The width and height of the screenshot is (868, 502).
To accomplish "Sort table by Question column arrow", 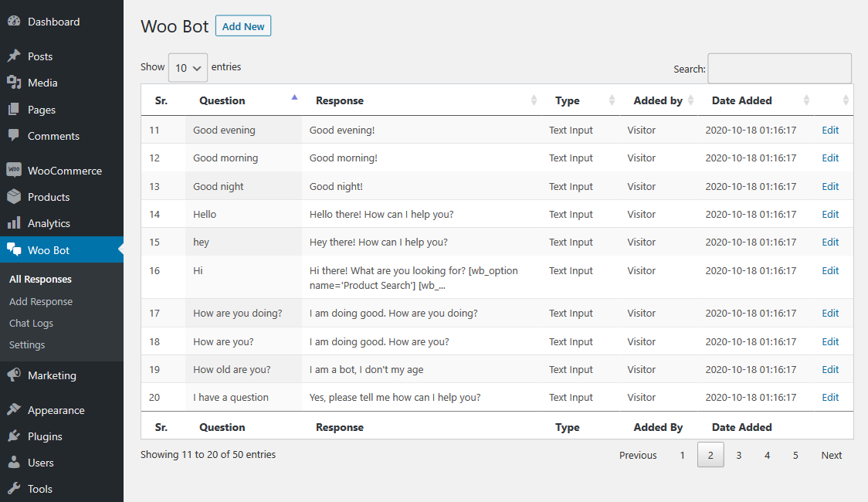I will point(294,97).
